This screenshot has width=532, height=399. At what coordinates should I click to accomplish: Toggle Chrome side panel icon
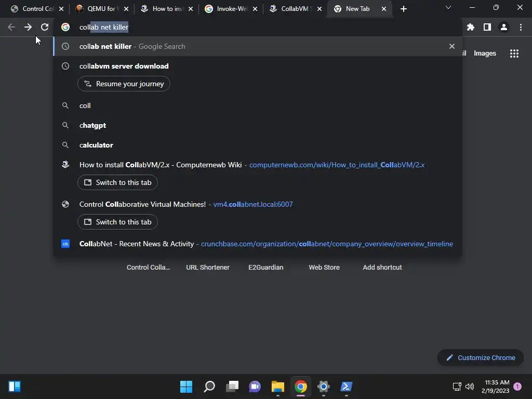pos(487,27)
